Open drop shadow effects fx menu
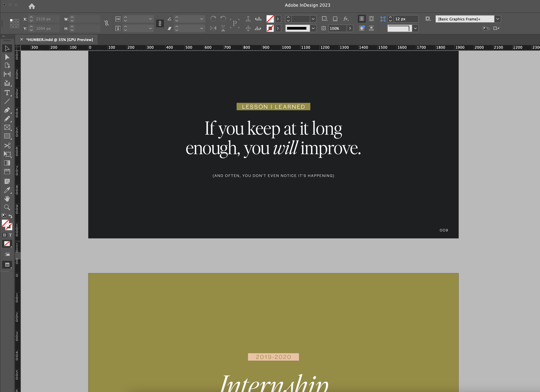 [x=346, y=19]
